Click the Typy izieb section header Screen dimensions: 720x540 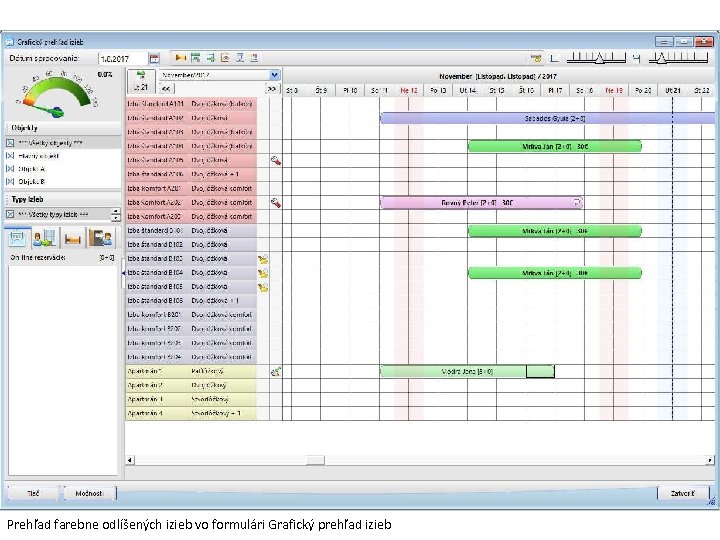[x=63, y=199]
